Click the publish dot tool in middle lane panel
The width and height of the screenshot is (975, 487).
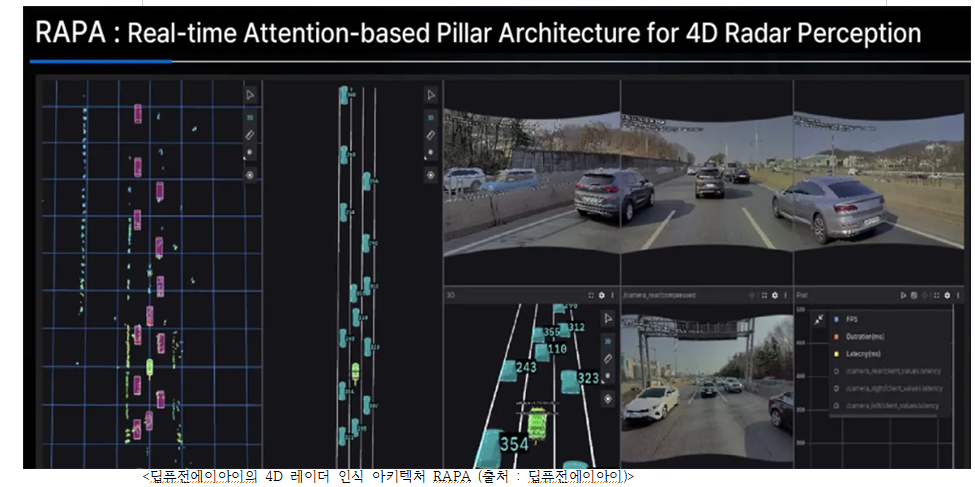coord(431,154)
